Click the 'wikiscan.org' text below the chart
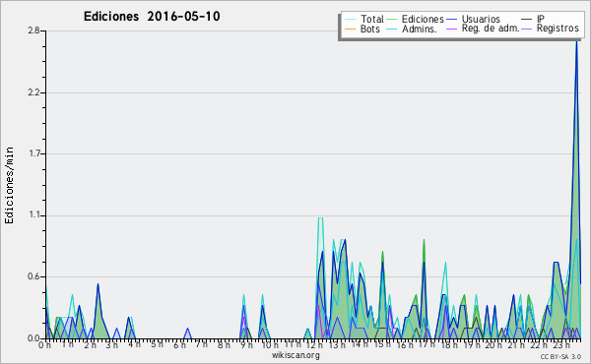Viewport: 591px width, 364px height. click(x=295, y=355)
